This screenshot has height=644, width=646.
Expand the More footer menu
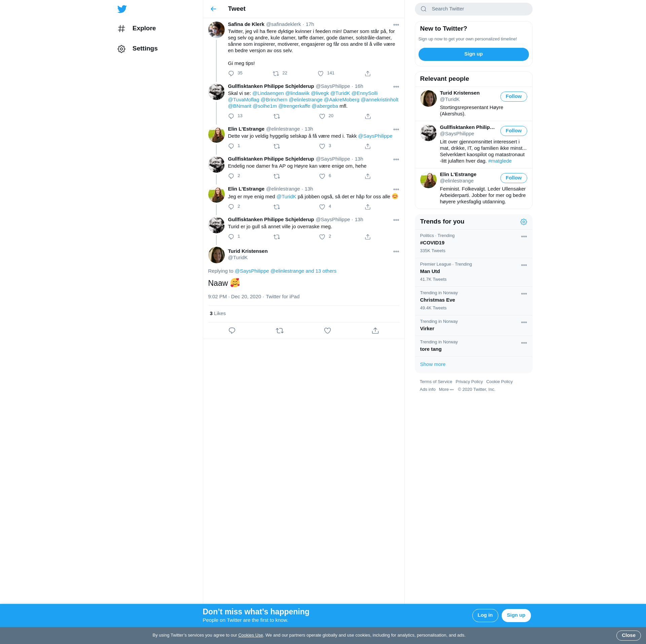pos(446,389)
